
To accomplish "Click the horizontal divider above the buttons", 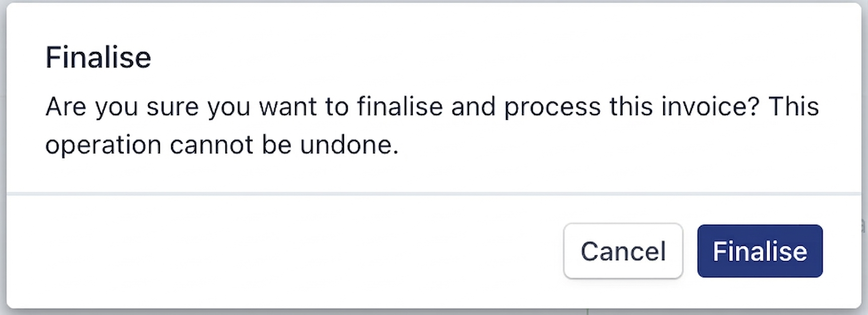I will [434, 193].
